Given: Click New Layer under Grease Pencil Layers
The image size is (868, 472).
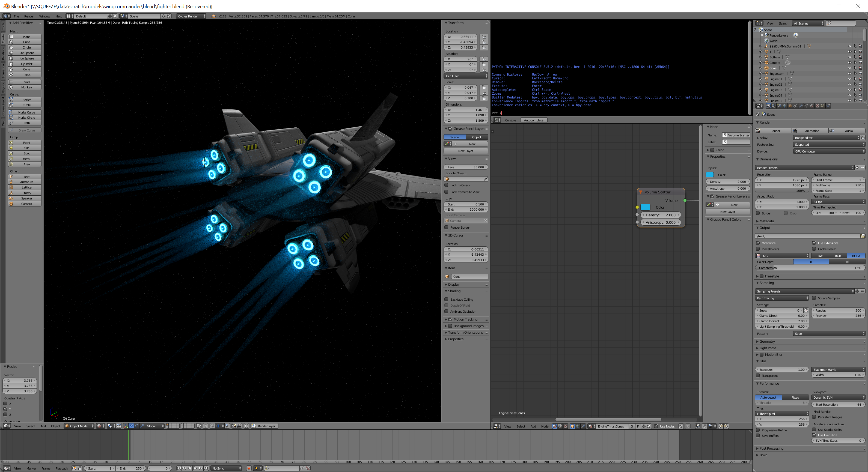Looking at the screenshot, I should [466, 151].
